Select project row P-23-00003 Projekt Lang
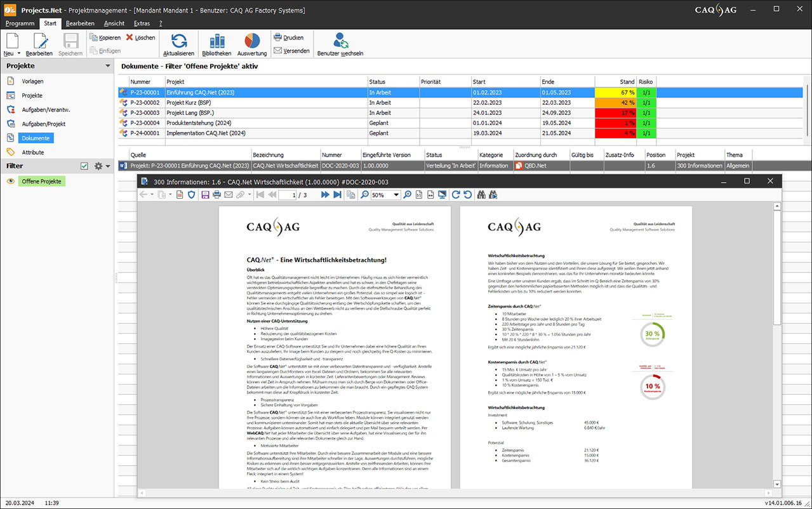Viewport: 812px width, 509px height. pos(460,113)
